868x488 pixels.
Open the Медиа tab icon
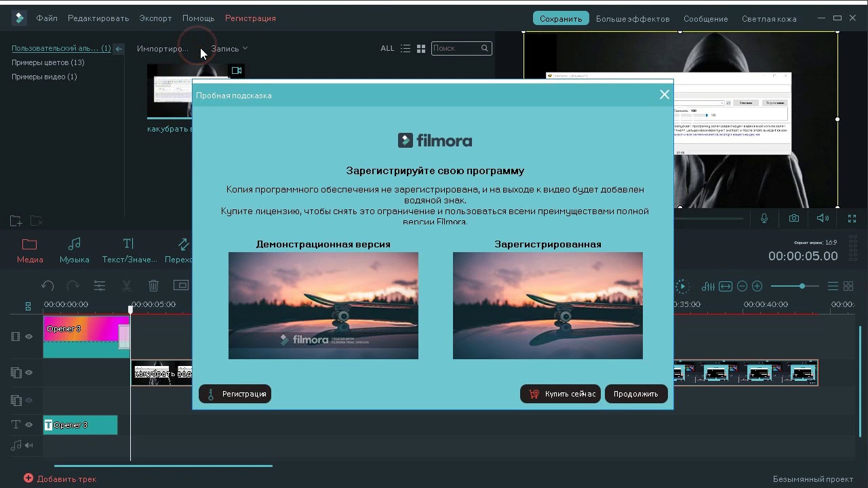click(x=29, y=244)
